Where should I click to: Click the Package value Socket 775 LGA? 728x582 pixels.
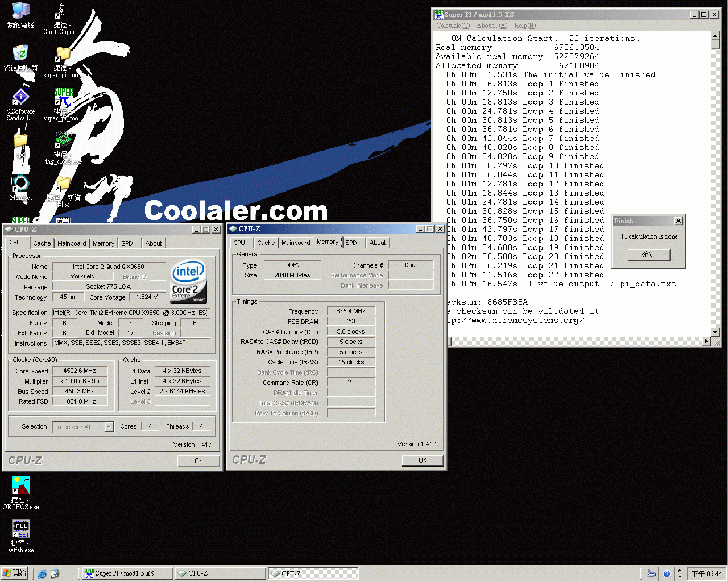[109, 287]
